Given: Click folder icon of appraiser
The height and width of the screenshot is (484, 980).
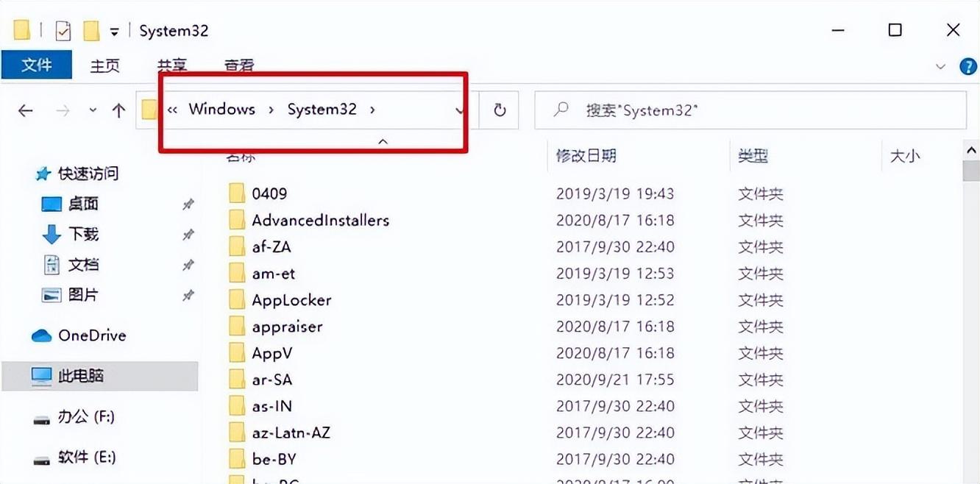Looking at the screenshot, I should [x=236, y=326].
